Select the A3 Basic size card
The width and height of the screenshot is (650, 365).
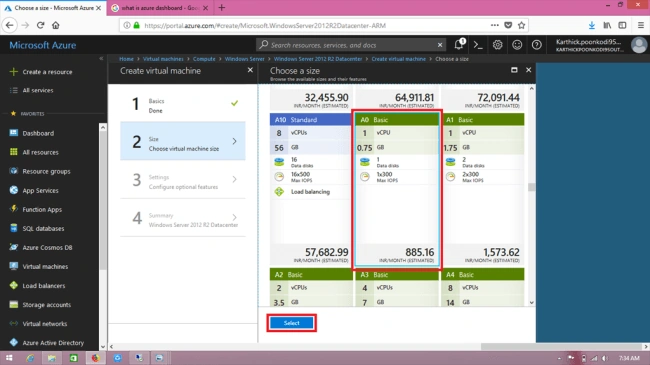pos(397,287)
